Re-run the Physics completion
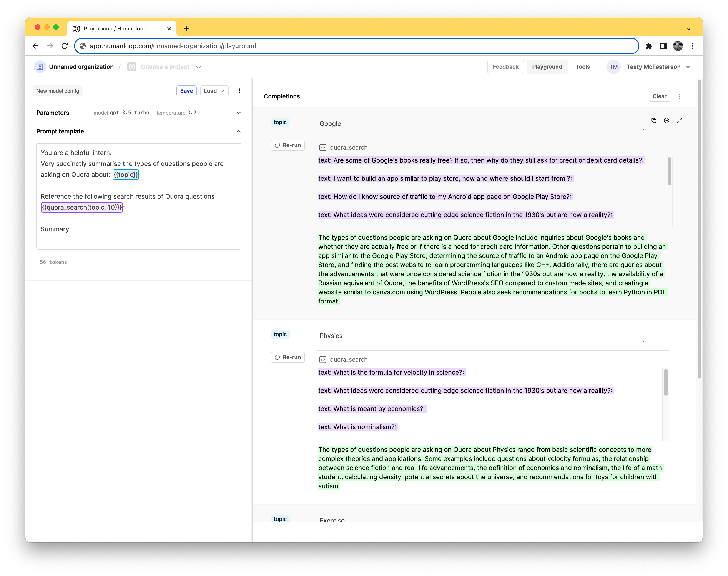This screenshot has width=728, height=576. click(x=288, y=357)
